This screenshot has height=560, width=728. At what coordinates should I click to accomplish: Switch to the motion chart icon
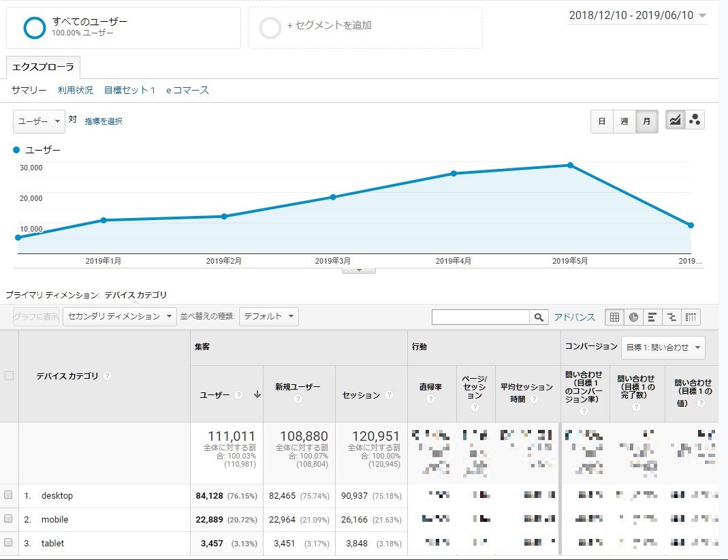coord(695,121)
